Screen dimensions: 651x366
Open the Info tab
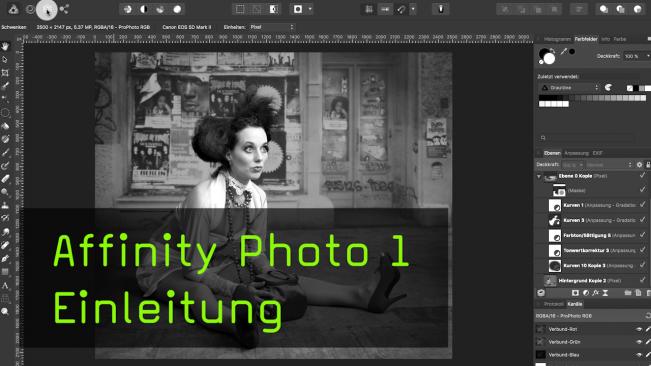(605, 39)
